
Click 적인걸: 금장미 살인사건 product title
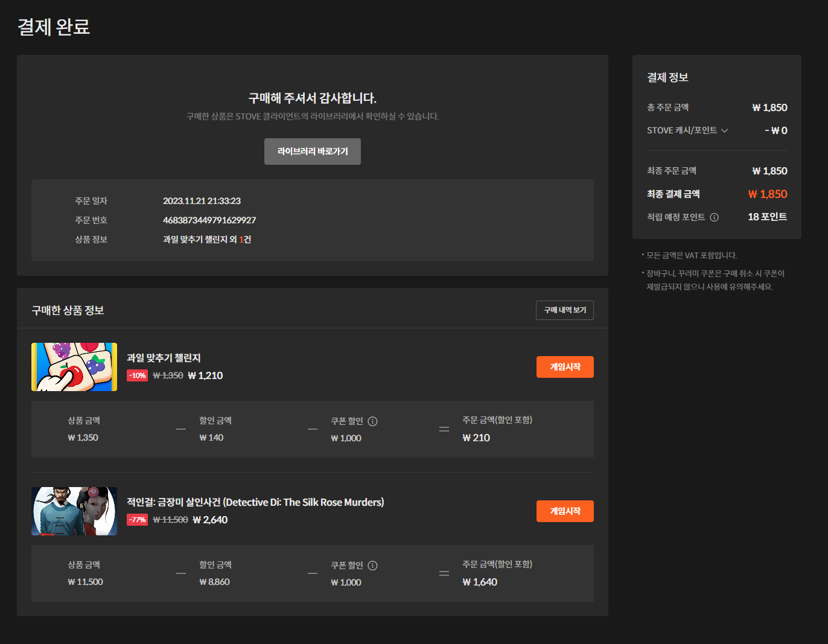coord(255,502)
